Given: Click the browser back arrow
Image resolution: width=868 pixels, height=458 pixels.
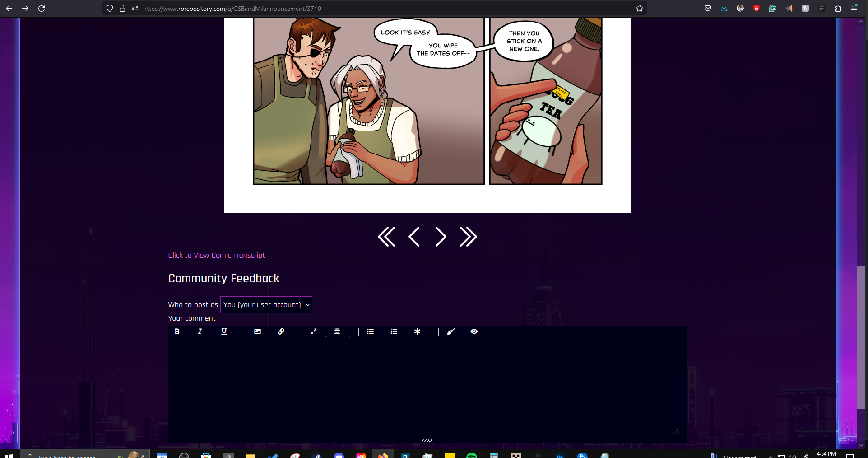Looking at the screenshot, I should 9,8.
